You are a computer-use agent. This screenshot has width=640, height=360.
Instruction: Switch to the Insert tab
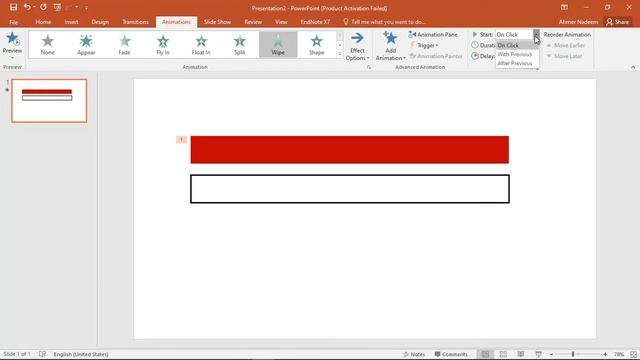coord(71,22)
